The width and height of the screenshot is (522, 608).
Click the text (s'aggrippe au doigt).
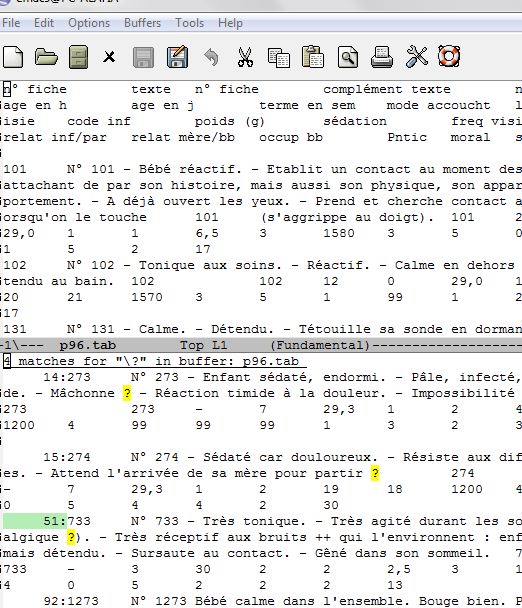point(347,218)
